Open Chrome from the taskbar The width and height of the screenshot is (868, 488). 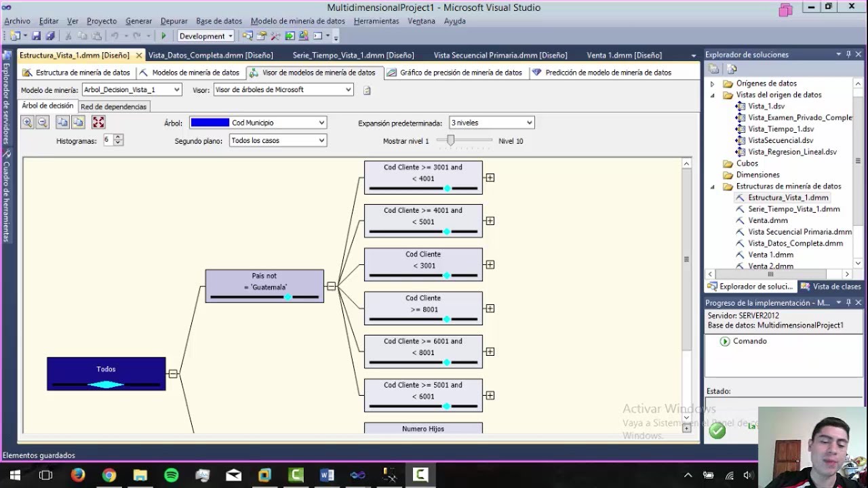click(x=108, y=475)
